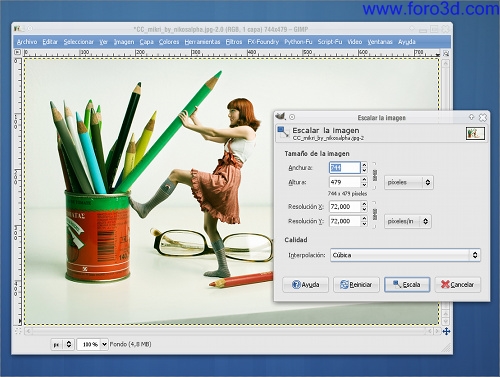500x377 pixels.
Task: Click the horizontal scrollbar below the canvas
Action: [229, 331]
